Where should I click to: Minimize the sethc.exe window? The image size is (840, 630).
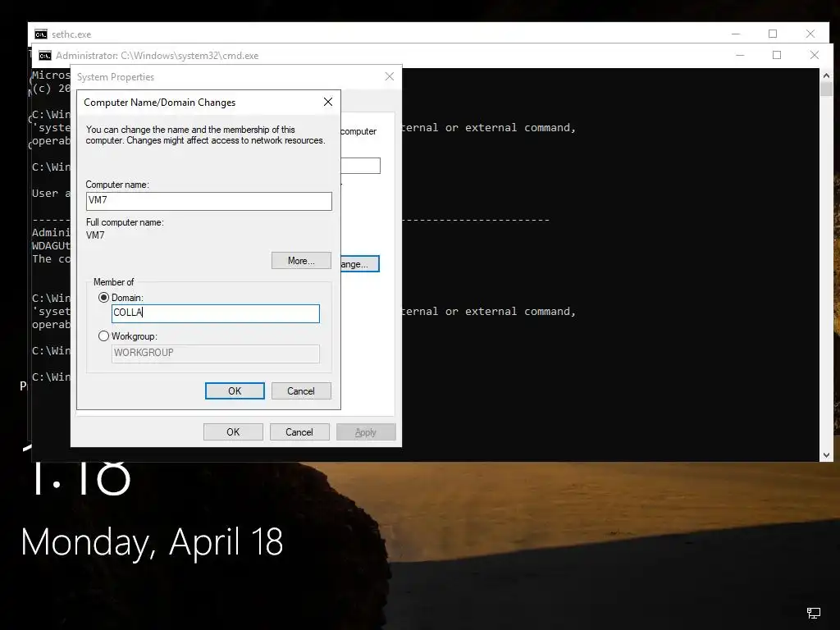736,34
